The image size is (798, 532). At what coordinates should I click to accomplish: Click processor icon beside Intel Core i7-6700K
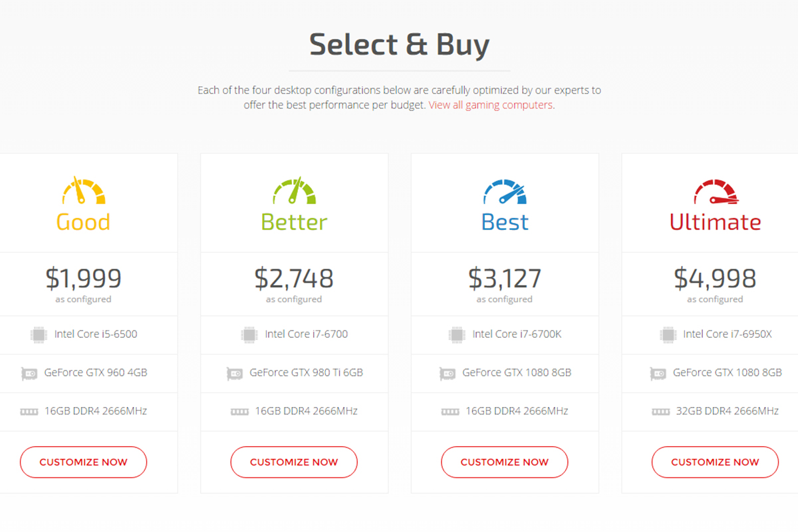[457, 334]
